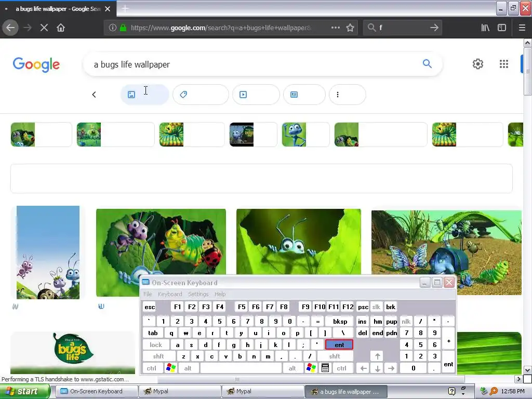Toggle the right shft key
The image size is (532, 399).
point(334,356)
